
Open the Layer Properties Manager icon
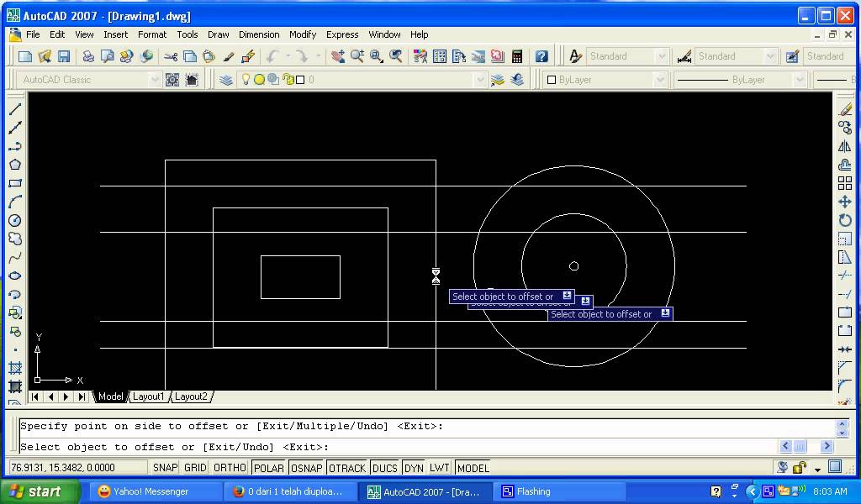tap(225, 80)
